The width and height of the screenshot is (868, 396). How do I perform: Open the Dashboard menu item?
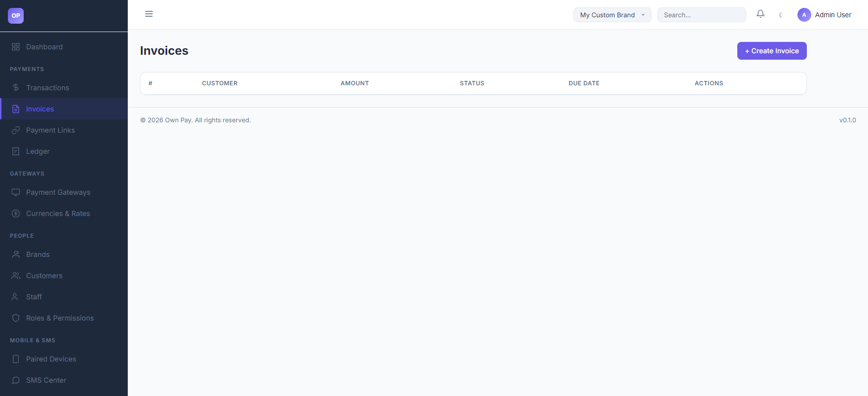[64, 47]
